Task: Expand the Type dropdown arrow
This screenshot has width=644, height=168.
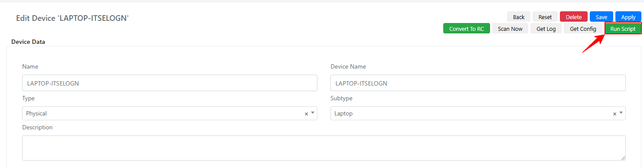Action: [313, 113]
